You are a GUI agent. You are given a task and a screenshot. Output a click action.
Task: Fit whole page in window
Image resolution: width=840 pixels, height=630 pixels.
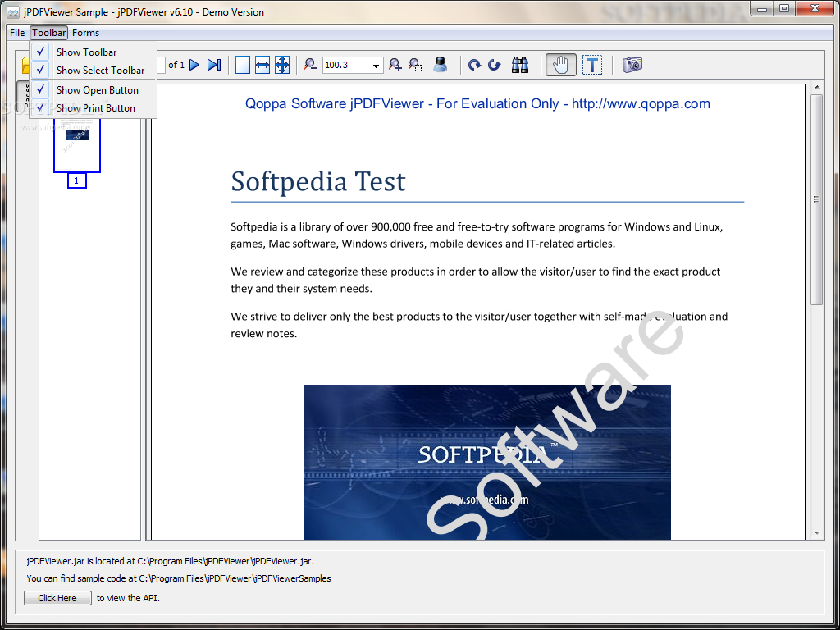pos(282,65)
